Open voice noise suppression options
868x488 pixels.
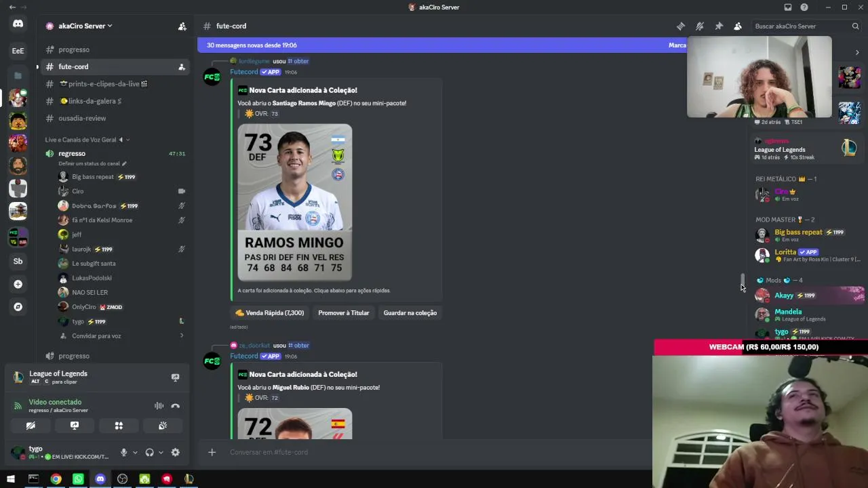[159, 406]
